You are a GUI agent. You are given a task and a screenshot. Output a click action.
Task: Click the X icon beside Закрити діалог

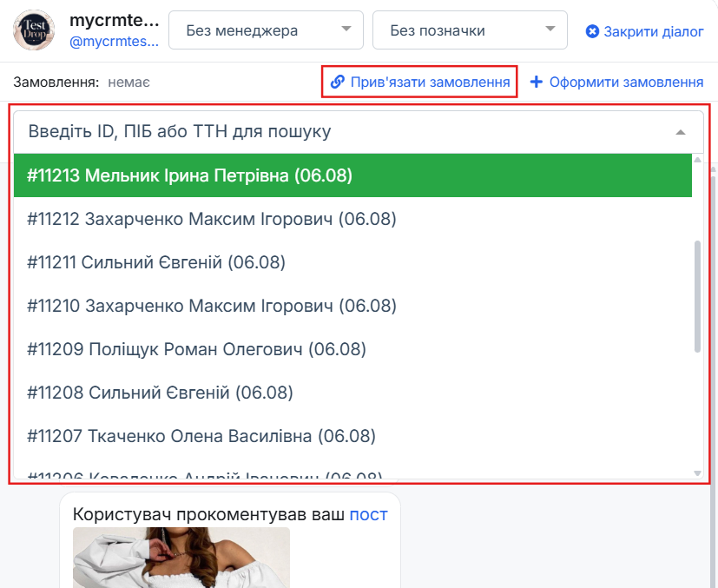(x=592, y=31)
